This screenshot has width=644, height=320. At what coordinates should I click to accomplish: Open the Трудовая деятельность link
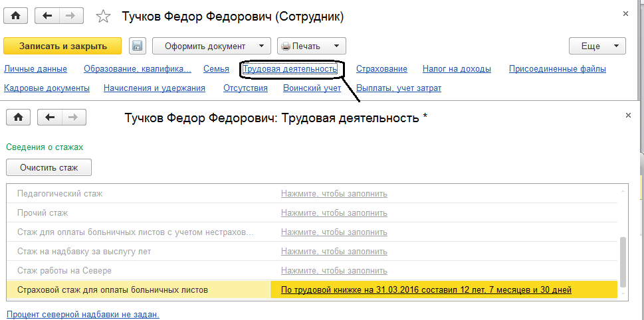pyautogui.click(x=290, y=69)
